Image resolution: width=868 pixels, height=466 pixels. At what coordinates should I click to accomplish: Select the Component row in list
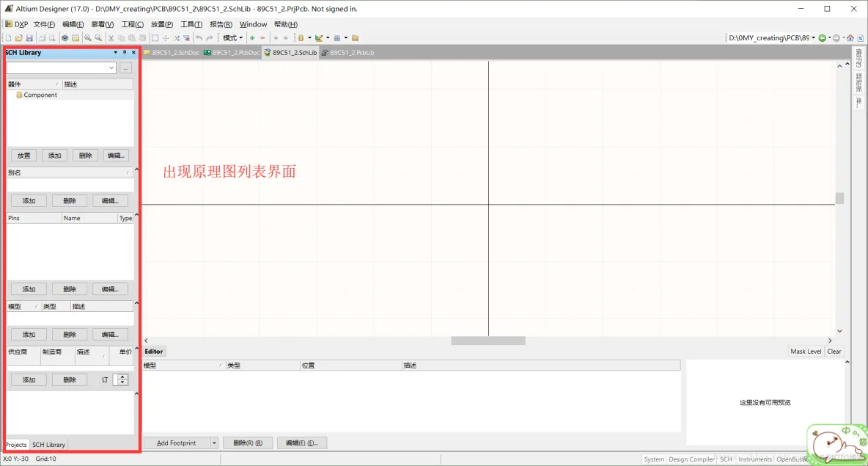[x=70, y=95]
